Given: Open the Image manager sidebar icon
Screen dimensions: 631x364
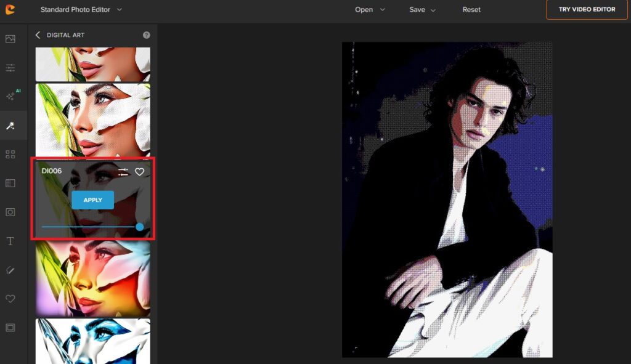Looking at the screenshot, I should pyautogui.click(x=10, y=39).
